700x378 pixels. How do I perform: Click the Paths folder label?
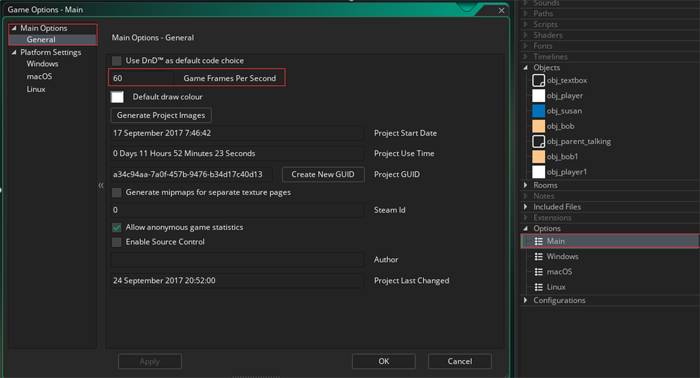[543, 13]
